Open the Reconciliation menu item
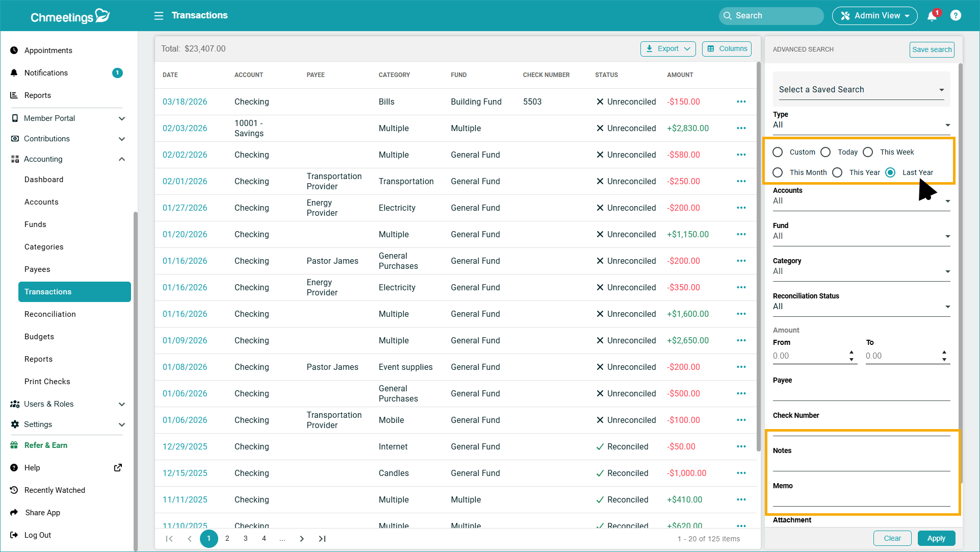Image resolution: width=980 pixels, height=552 pixels. coord(49,314)
